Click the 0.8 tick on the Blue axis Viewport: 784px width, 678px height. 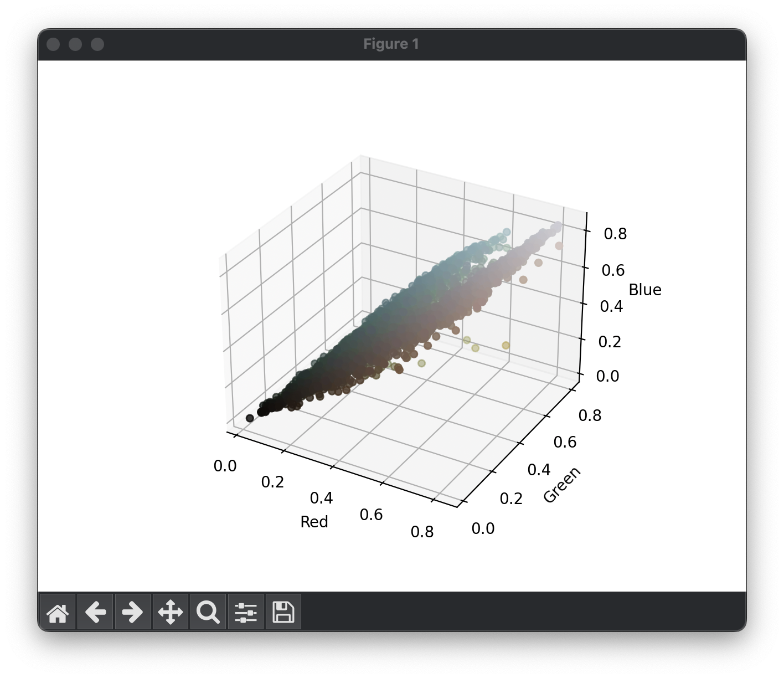tap(615, 234)
